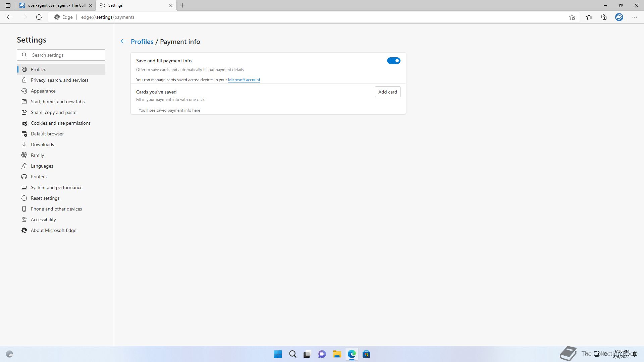Open the Favorites list icon
The height and width of the screenshot is (362, 644).
click(x=589, y=17)
